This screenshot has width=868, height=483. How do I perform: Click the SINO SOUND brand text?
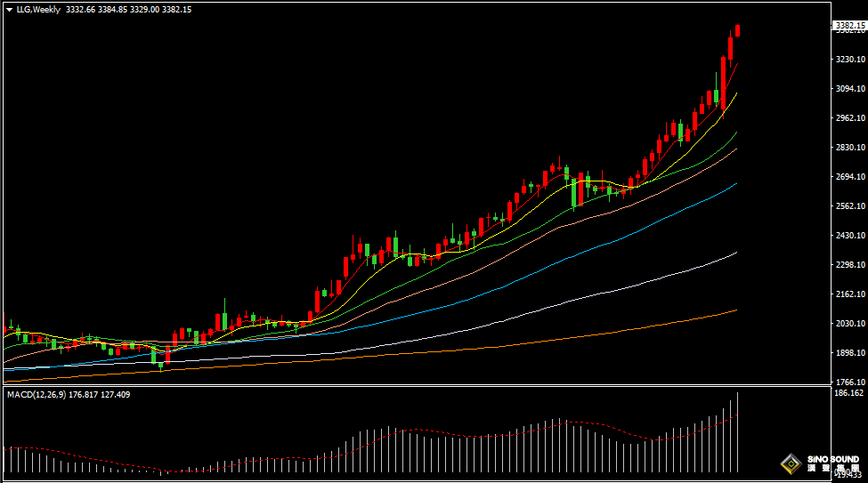[832, 460]
